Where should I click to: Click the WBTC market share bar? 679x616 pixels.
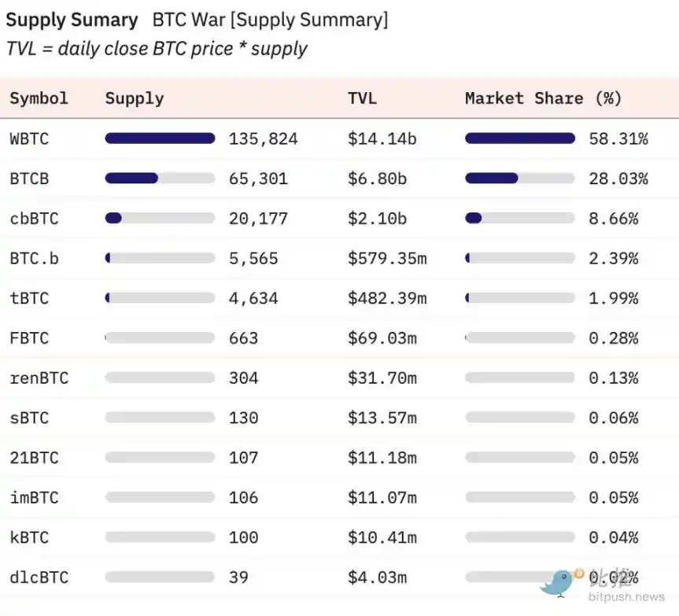coord(519,138)
